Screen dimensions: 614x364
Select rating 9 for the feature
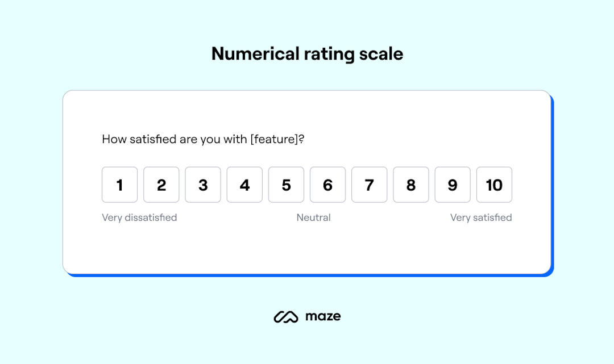coord(453,185)
